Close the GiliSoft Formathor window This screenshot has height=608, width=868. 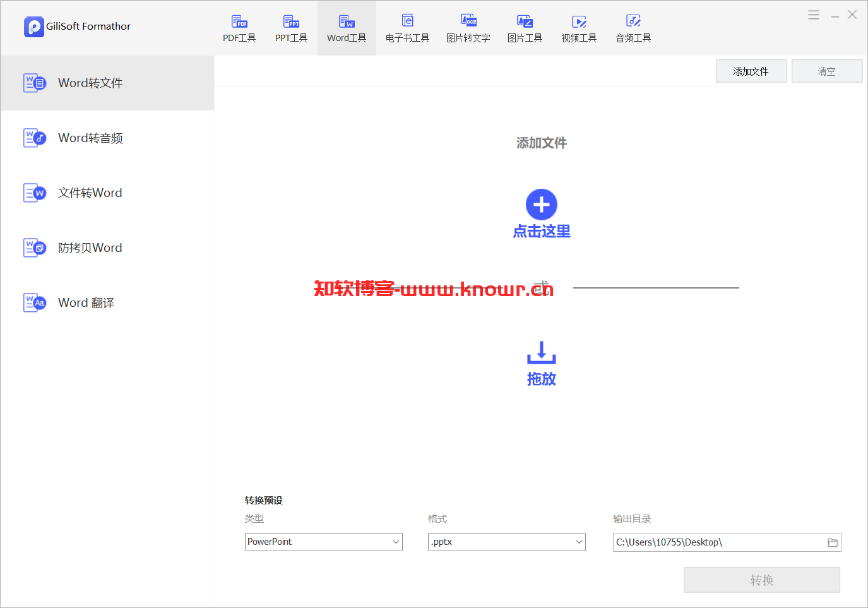852,15
